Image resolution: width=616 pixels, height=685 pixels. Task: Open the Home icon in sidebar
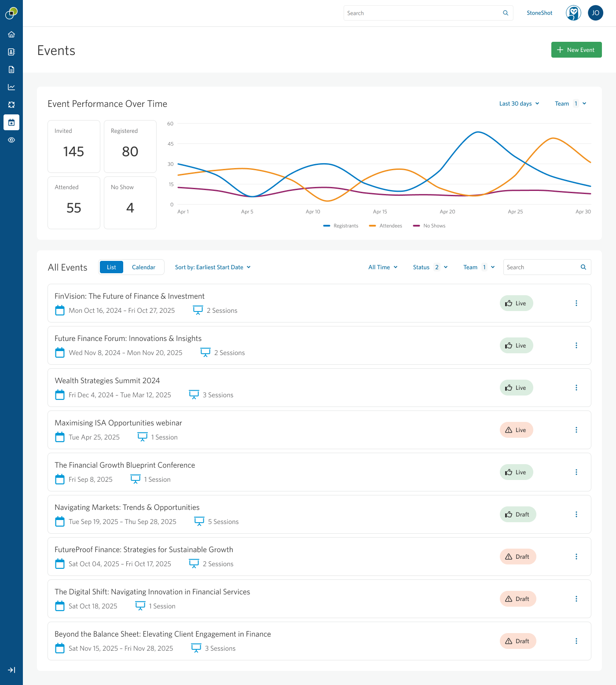tap(11, 34)
